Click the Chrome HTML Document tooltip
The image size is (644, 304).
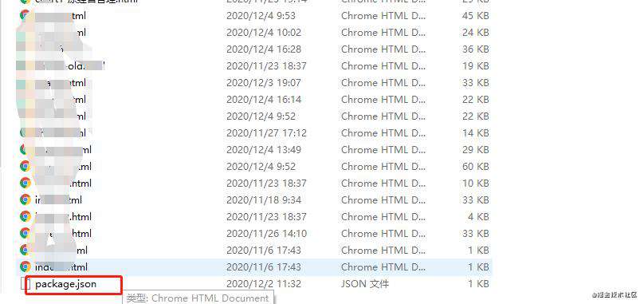198,298
